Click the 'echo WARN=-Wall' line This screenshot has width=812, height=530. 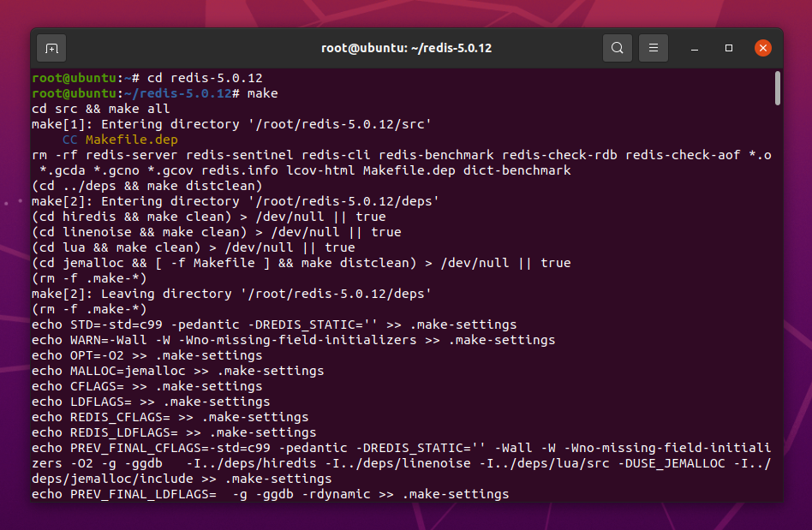(294, 340)
